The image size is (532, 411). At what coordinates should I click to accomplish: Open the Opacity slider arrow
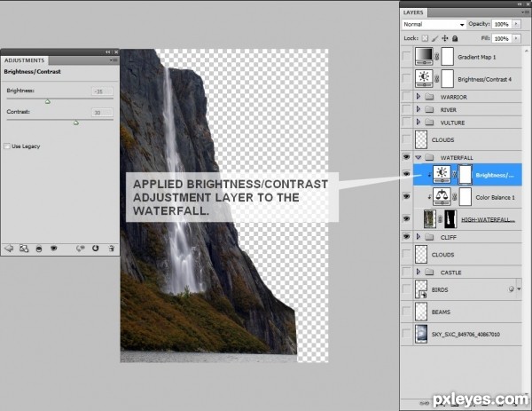pyautogui.click(x=516, y=24)
